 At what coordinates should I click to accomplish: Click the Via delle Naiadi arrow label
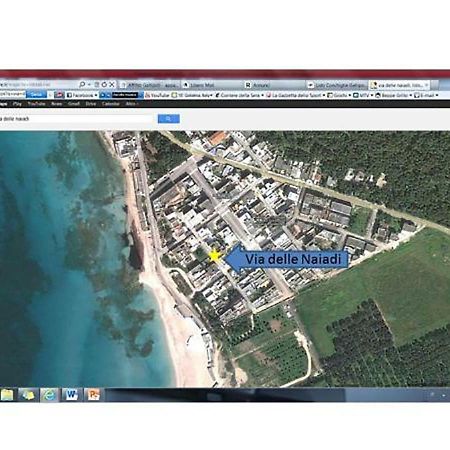pyautogui.click(x=287, y=259)
